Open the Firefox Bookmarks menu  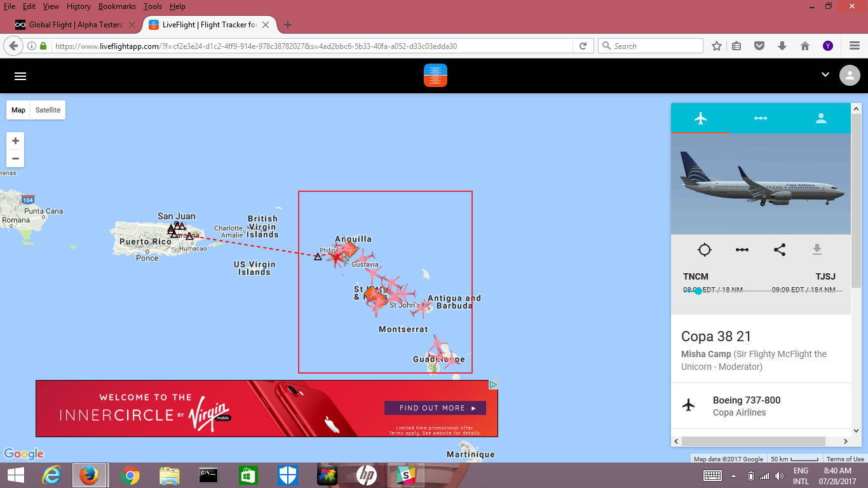118,6
